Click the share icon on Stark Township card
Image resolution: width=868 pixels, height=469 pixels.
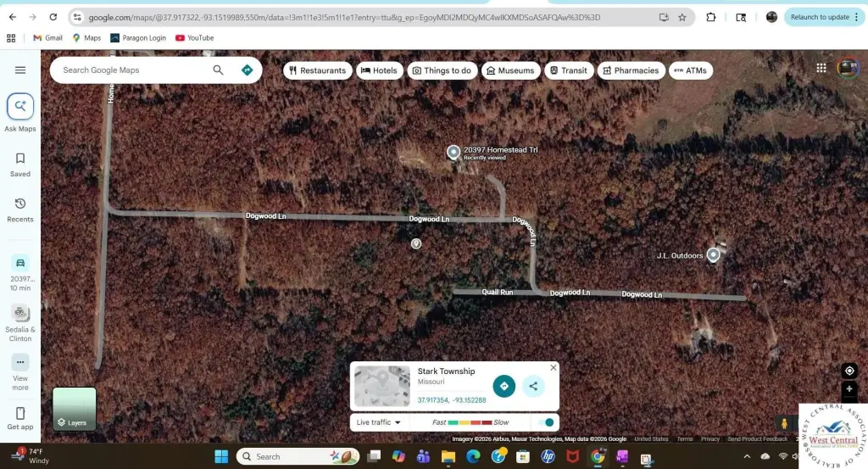533,387
